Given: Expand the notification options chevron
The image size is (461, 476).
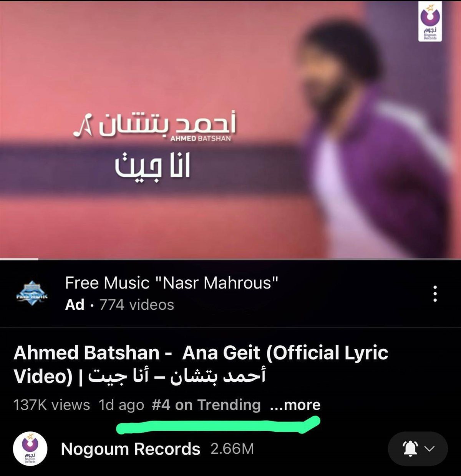Looking at the screenshot, I should (x=430, y=449).
